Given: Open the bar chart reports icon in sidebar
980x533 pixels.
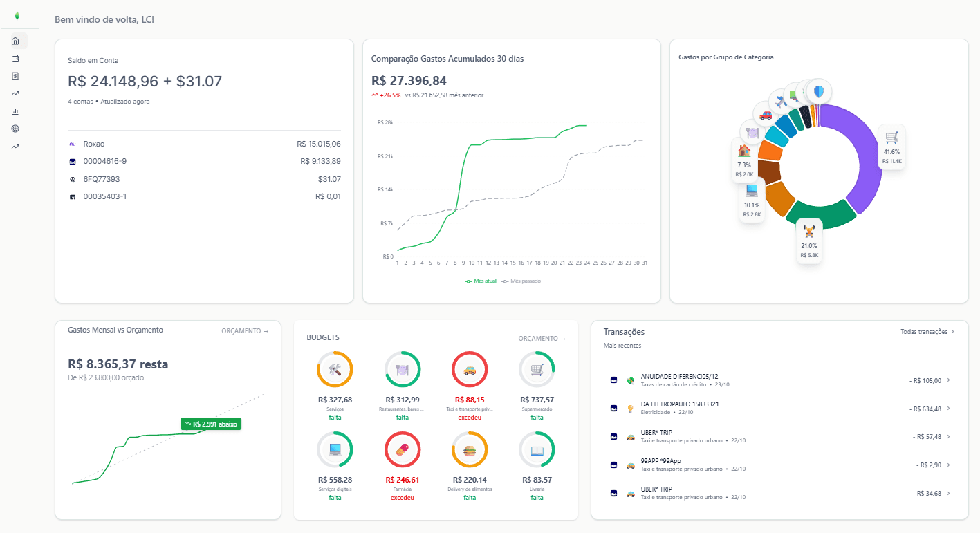Looking at the screenshot, I should point(15,111).
